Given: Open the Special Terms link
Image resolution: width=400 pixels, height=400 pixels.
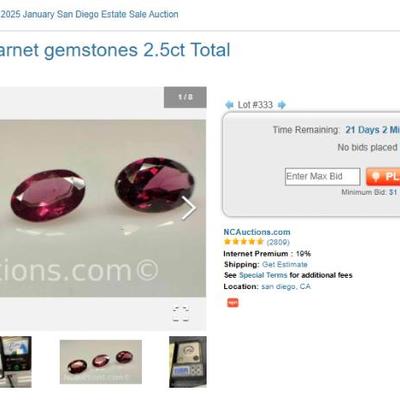Looking at the screenshot, I should [x=263, y=275].
